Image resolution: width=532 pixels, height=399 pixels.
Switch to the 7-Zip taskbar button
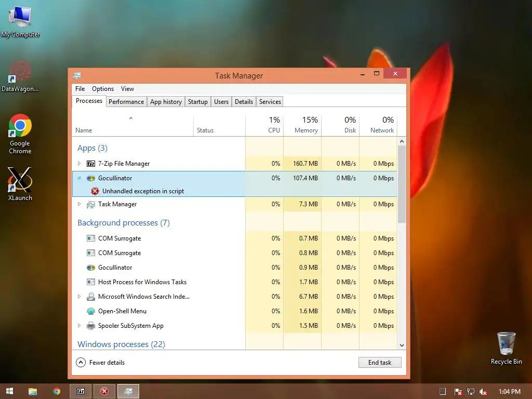[81, 391]
